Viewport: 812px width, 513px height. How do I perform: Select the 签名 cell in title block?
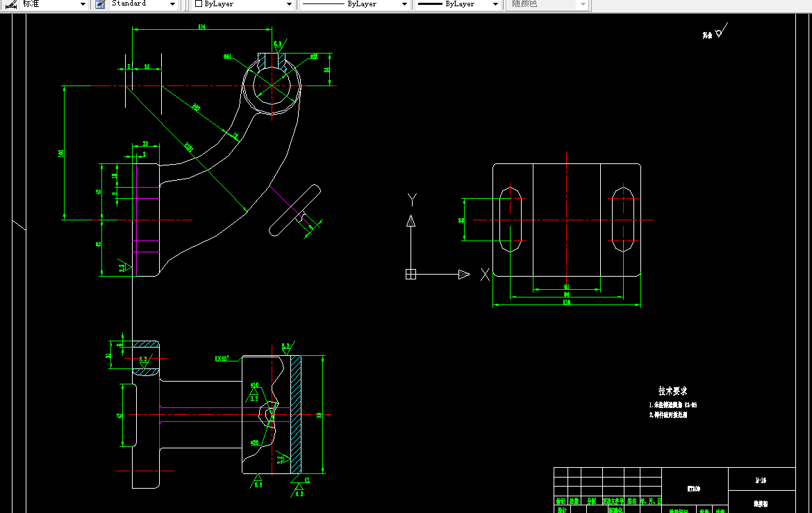pos(632,501)
